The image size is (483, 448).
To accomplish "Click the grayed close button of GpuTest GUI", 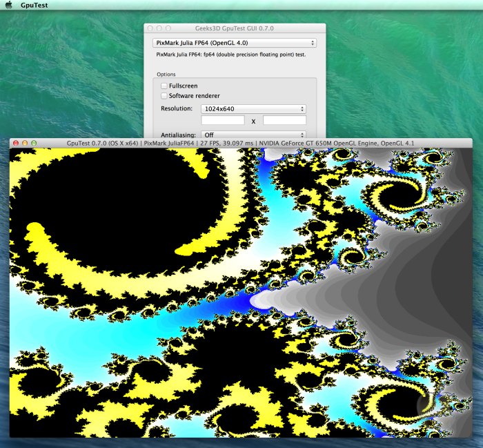I will point(150,28).
